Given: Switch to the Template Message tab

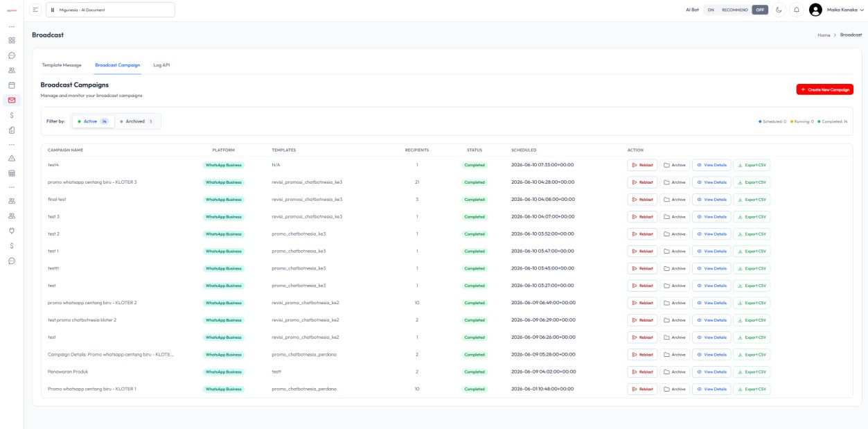Looking at the screenshot, I should click(62, 65).
